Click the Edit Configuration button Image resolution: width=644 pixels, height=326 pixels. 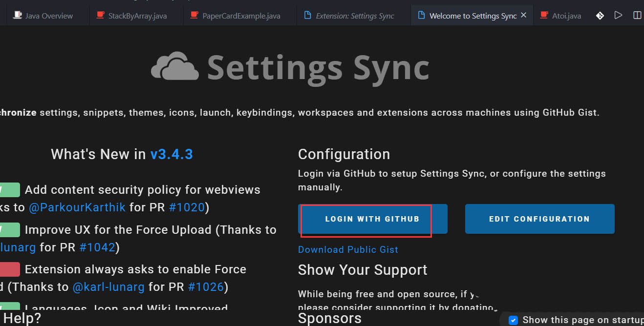[539, 219]
